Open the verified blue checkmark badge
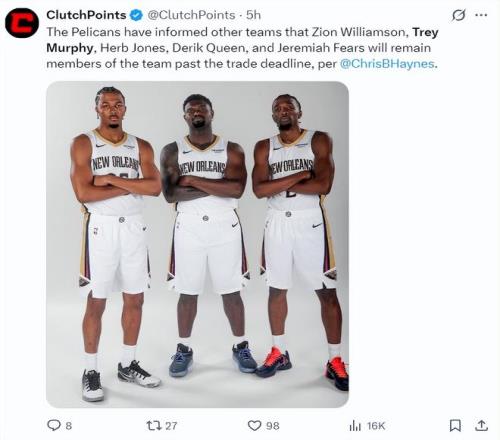The height and width of the screenshot is (440, 500). (x=136, y=15)
